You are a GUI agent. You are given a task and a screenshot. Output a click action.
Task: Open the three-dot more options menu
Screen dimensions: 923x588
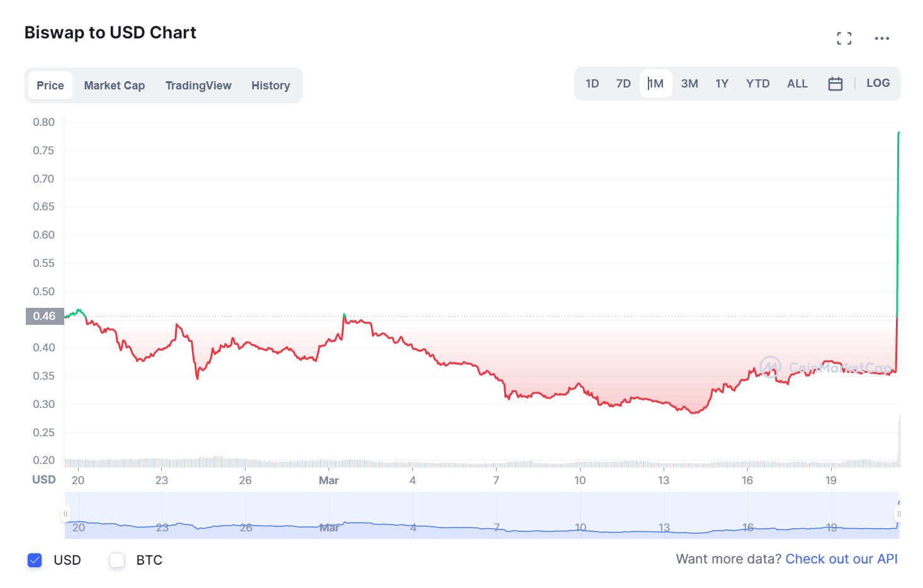[x=882, y=38]
